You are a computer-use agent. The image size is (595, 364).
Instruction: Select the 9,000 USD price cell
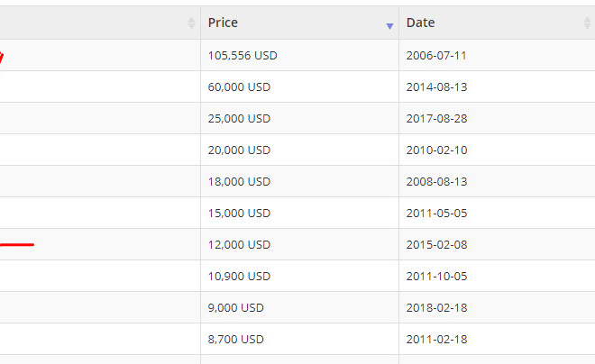300,307
